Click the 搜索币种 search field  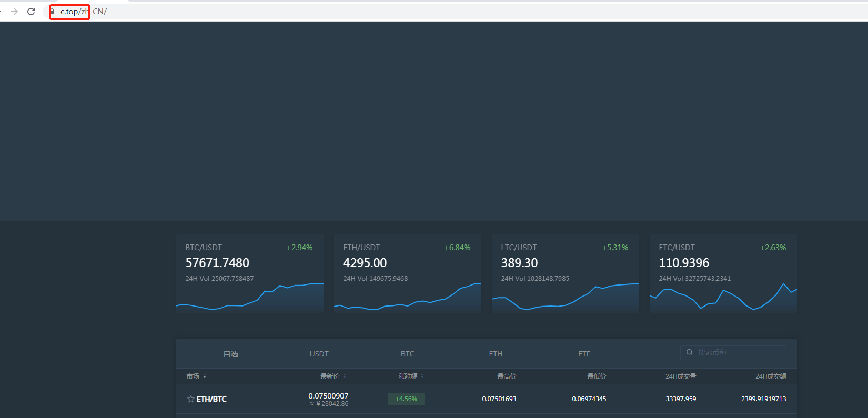(x=733, y=353)
